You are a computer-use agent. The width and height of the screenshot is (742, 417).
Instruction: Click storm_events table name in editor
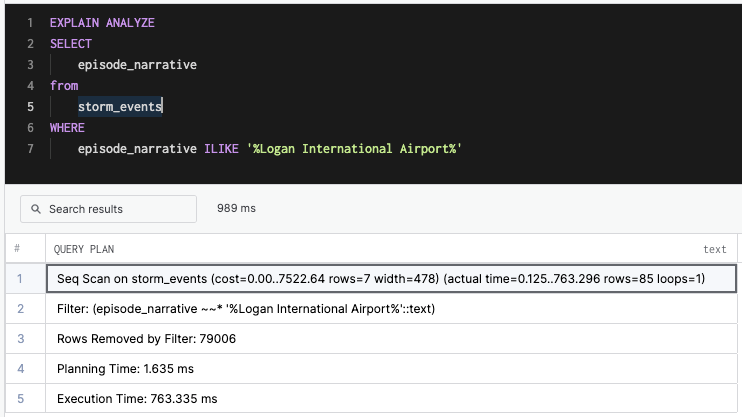coord(120,106)
